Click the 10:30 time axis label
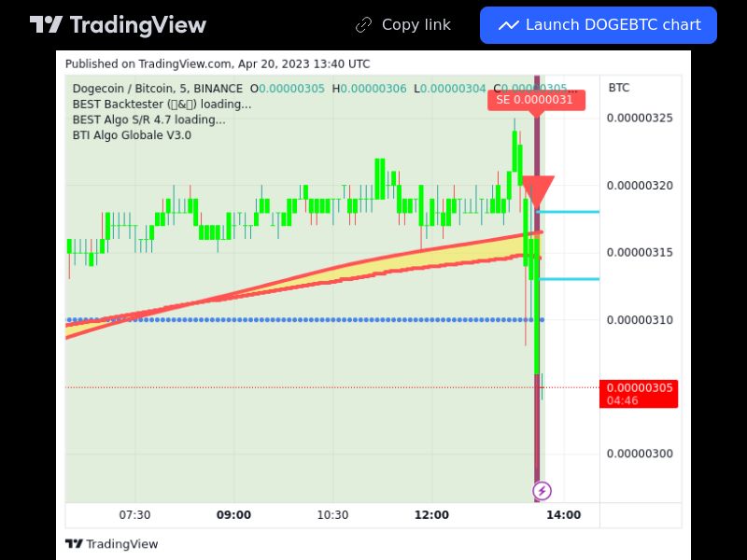Screen dimensions: 747x560 332,515
